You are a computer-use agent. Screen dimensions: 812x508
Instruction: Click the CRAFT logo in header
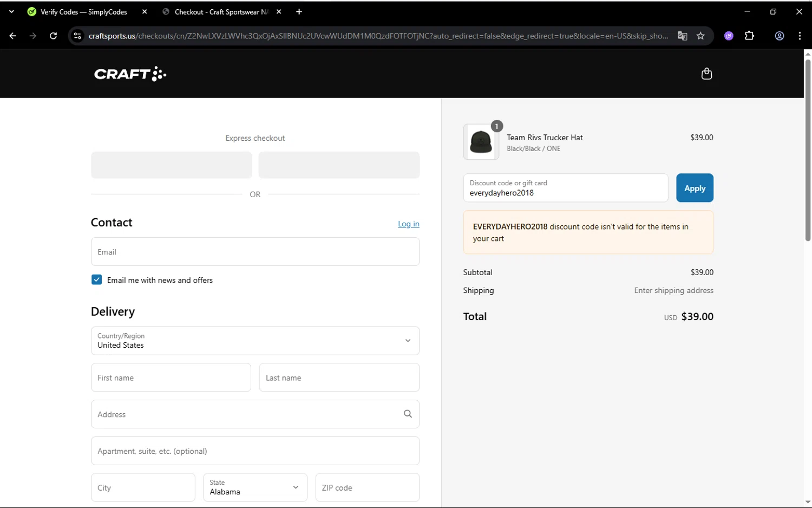tap(130, 74)
